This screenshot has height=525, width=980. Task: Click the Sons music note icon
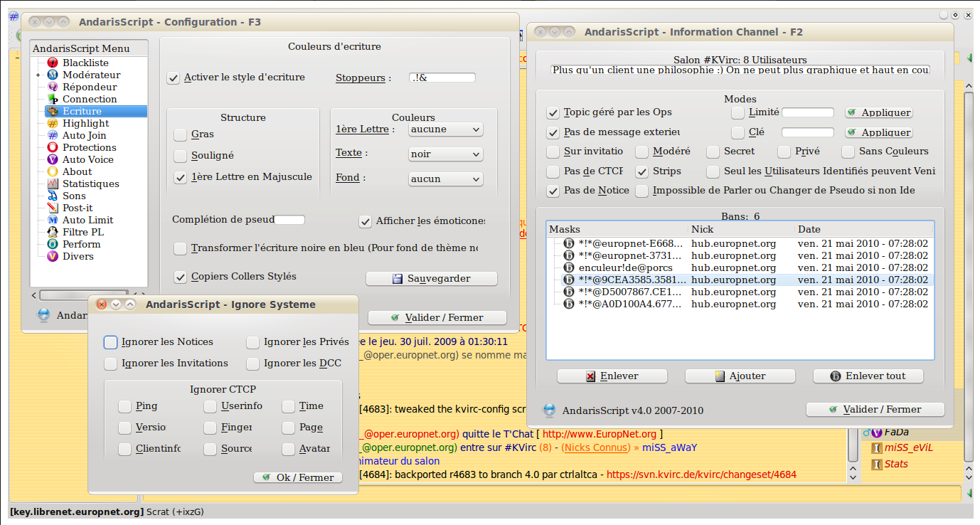pos(53,196)
